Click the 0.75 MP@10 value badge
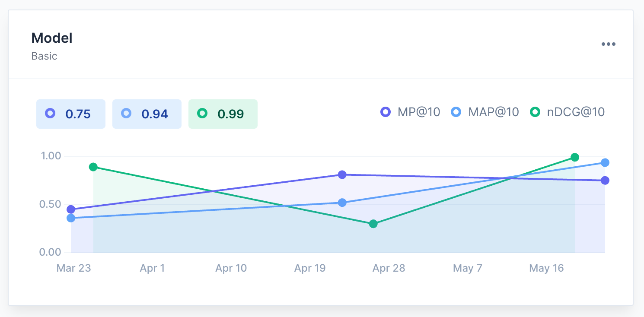Viewport: 644px width, 317px height. point(71,114)
